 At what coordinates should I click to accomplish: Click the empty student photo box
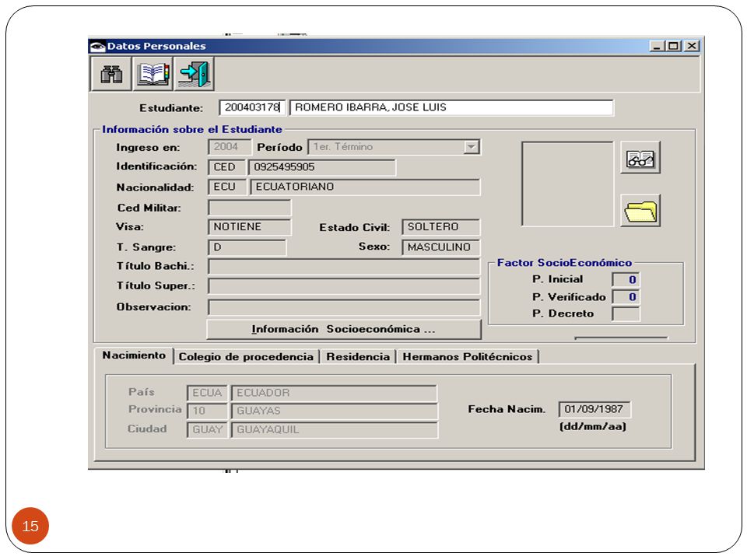[567, 184]
